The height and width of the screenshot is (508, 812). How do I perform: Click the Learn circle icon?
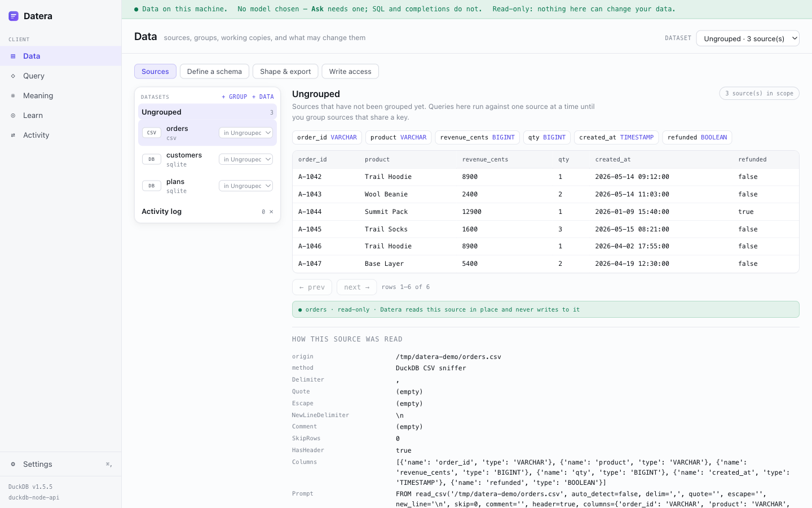(x=13, y=115)
